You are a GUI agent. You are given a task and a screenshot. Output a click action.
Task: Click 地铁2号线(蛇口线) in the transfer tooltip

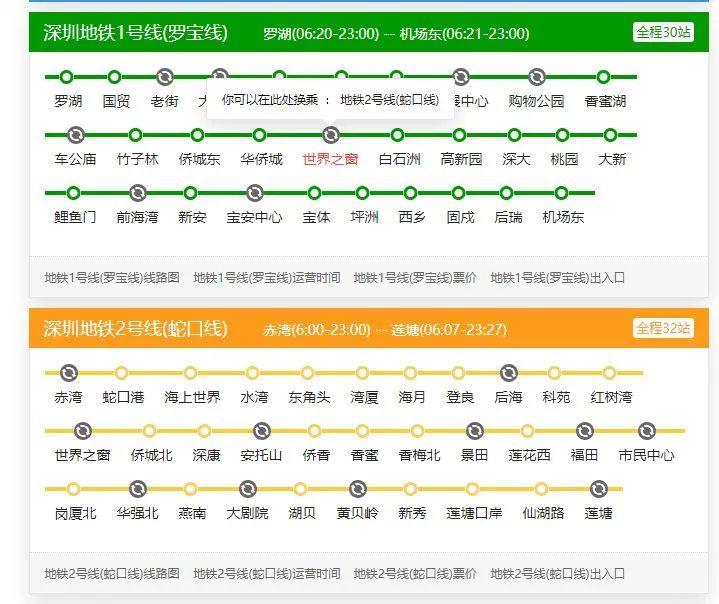click(x=390, y=100)
